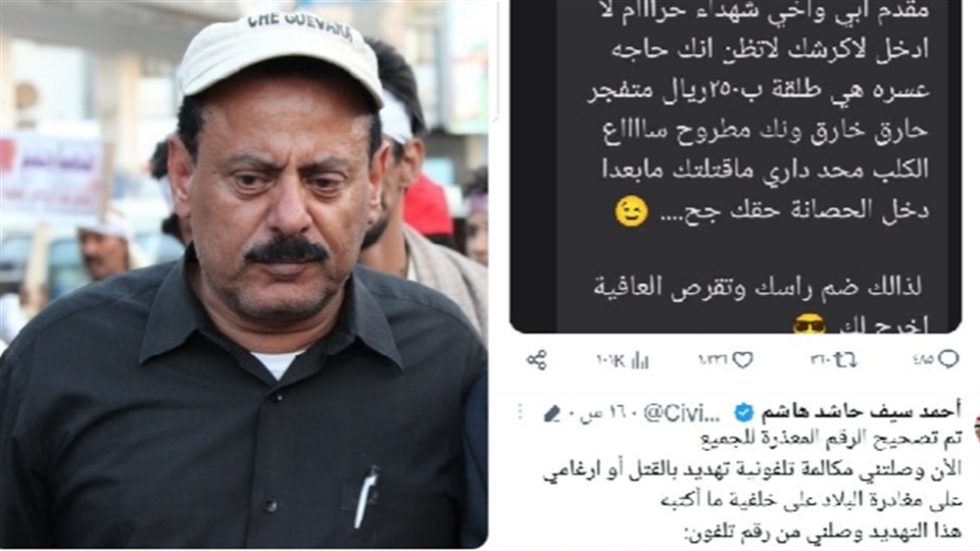Open the dark screenshot image attached to tweet
The width and height of the screenshot is (980, 551).
coord(736,166)
